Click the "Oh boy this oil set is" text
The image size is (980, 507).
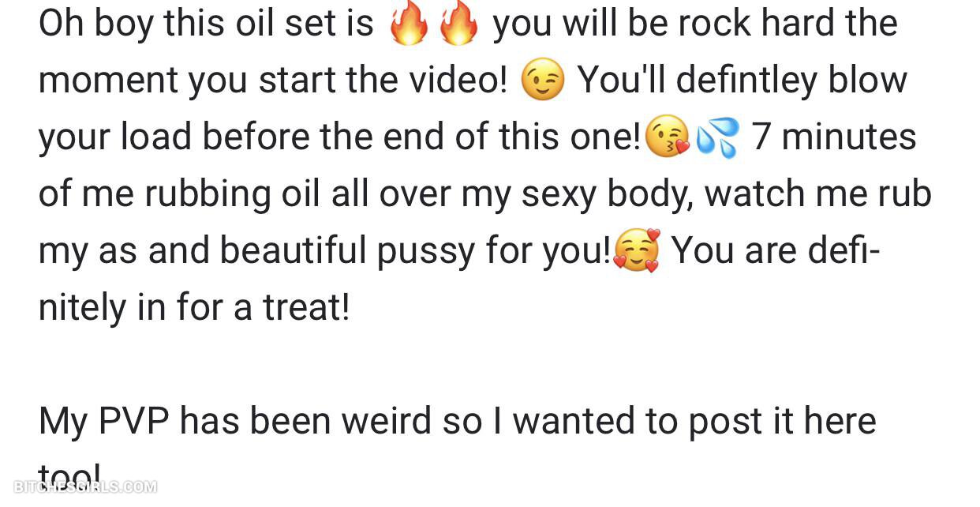click(206, 24)
